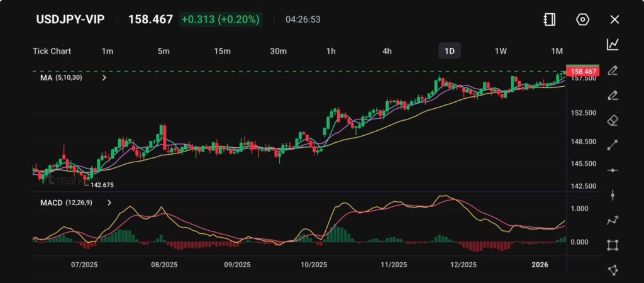Select the rectangle shape tool
The width and height of the screenshot is (644, 283).
pyautogui.click(x=613, y=246)
